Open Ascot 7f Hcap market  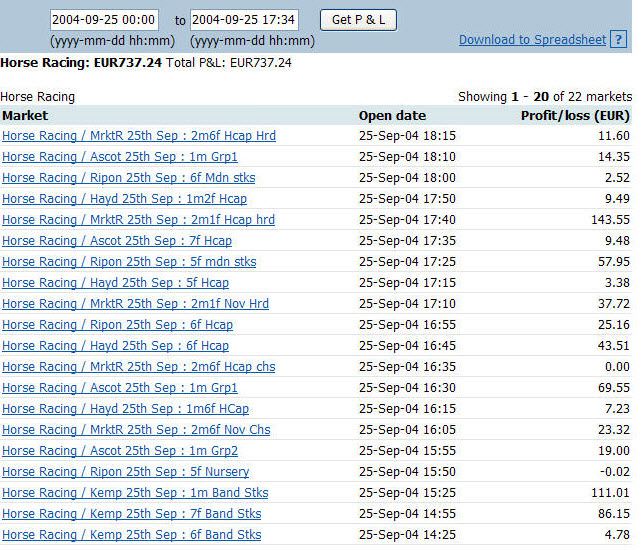(117, 240)
